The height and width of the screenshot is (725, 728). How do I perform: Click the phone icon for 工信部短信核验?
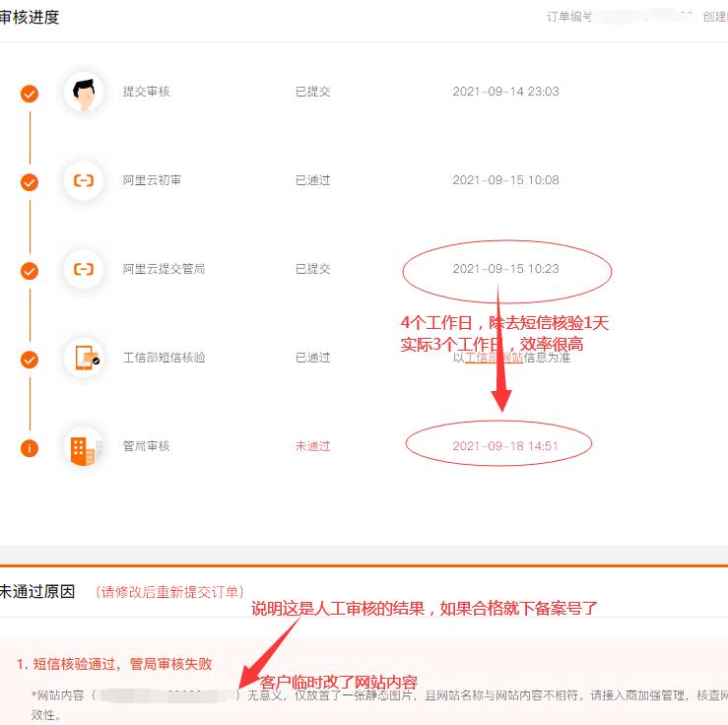[x=84, y=358]
